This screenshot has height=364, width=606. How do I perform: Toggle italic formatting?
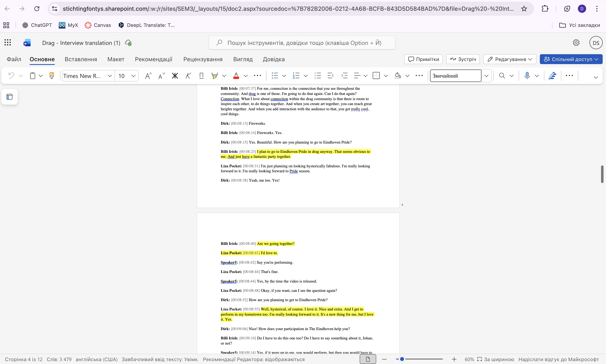click(x=188, y=76)
